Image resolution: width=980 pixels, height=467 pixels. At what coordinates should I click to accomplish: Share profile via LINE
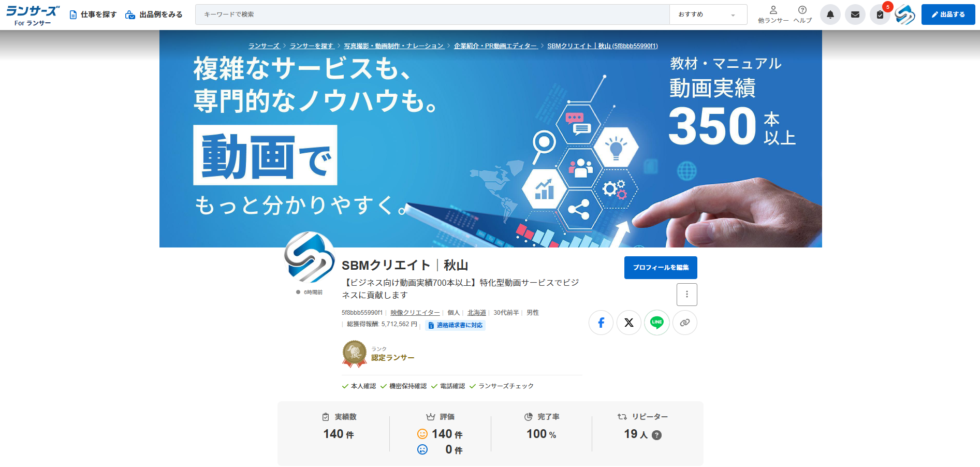pos(657,323)
